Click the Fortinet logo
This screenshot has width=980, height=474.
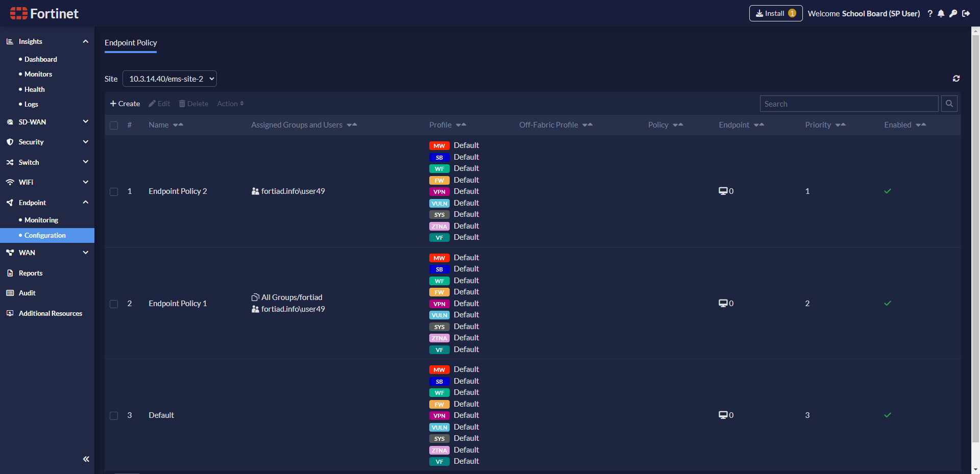tap(44, 13)
